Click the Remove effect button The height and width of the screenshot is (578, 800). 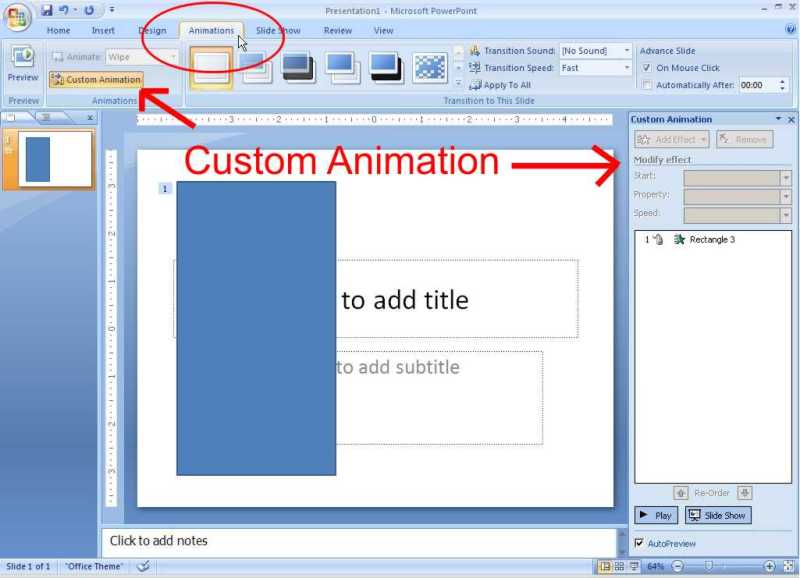pyautogui.click(x=744, y=139)
